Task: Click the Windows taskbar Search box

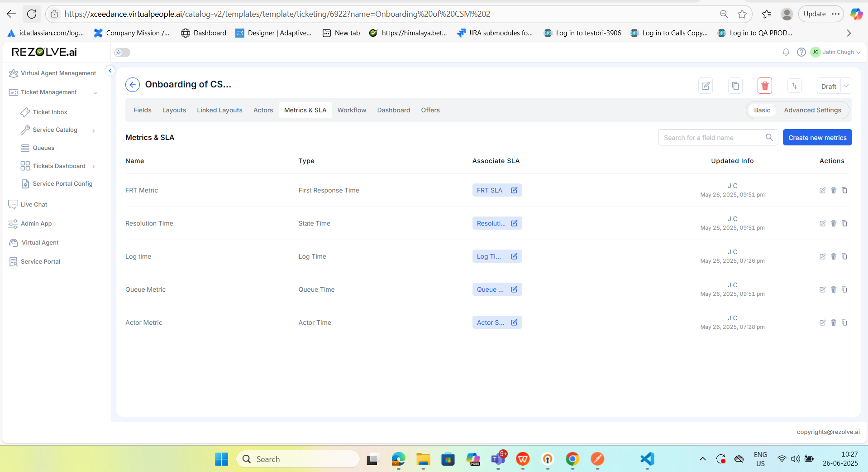Action: 298,459
